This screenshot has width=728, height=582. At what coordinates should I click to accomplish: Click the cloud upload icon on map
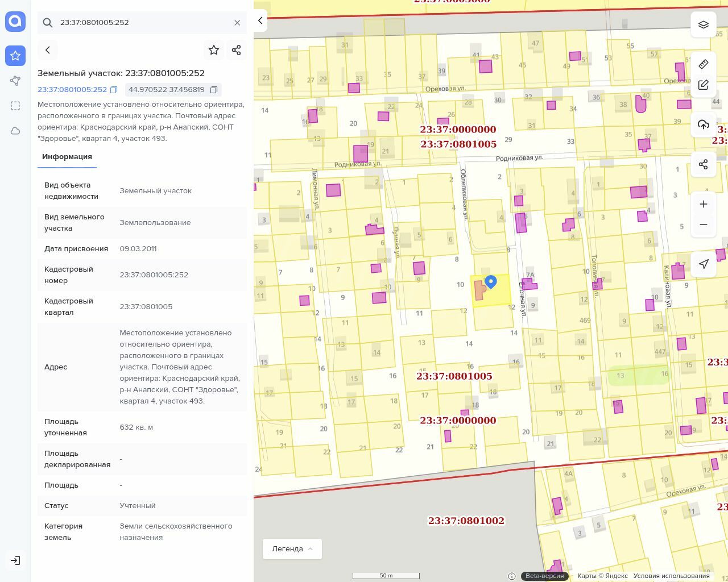703,124
